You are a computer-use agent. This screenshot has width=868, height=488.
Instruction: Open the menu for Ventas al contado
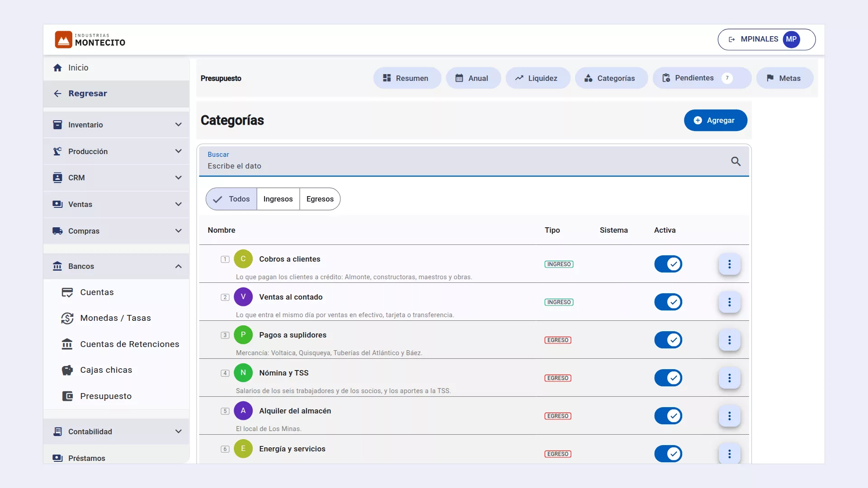729,302
